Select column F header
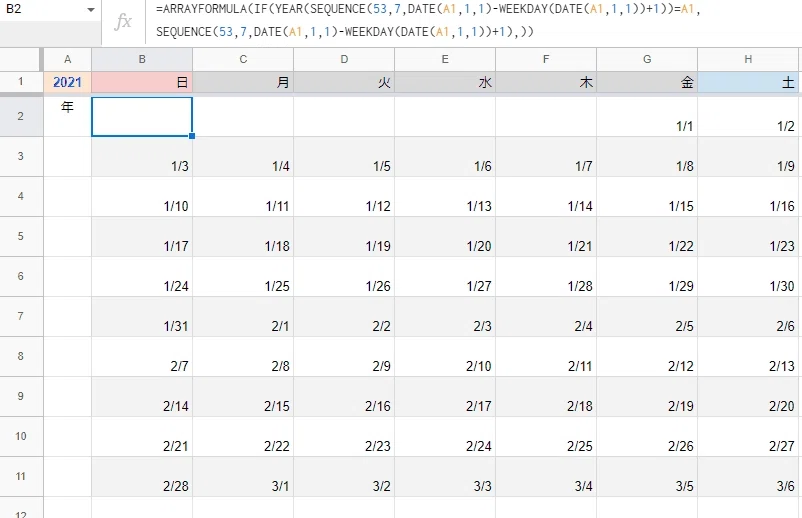Image resolution: width=802 pixels, height=518 pixels. tap(546, 59)
